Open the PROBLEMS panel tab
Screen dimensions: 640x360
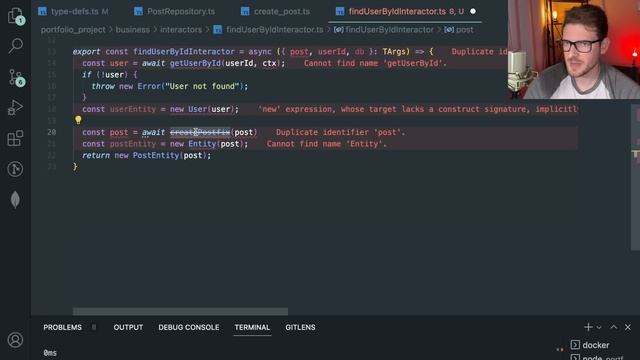(62, 327)
